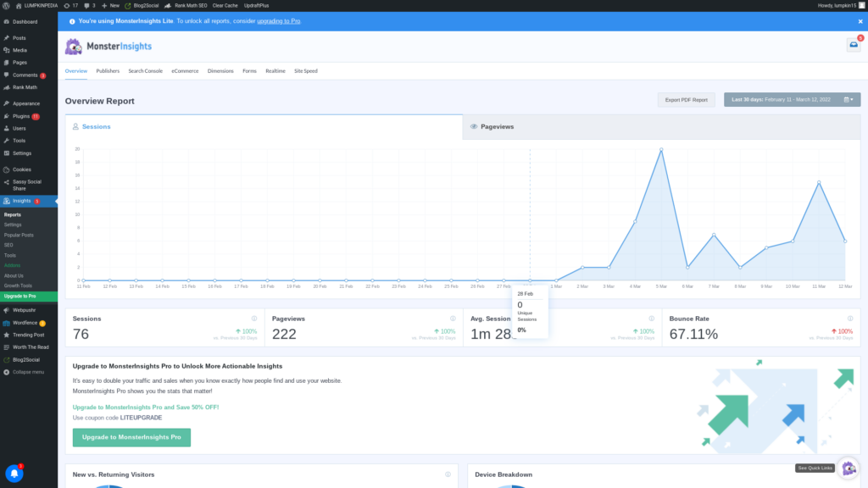Click the 5 Mar peak data point
Screen dimensions: 868x488
pyautogui.click(x=661, y=149)
